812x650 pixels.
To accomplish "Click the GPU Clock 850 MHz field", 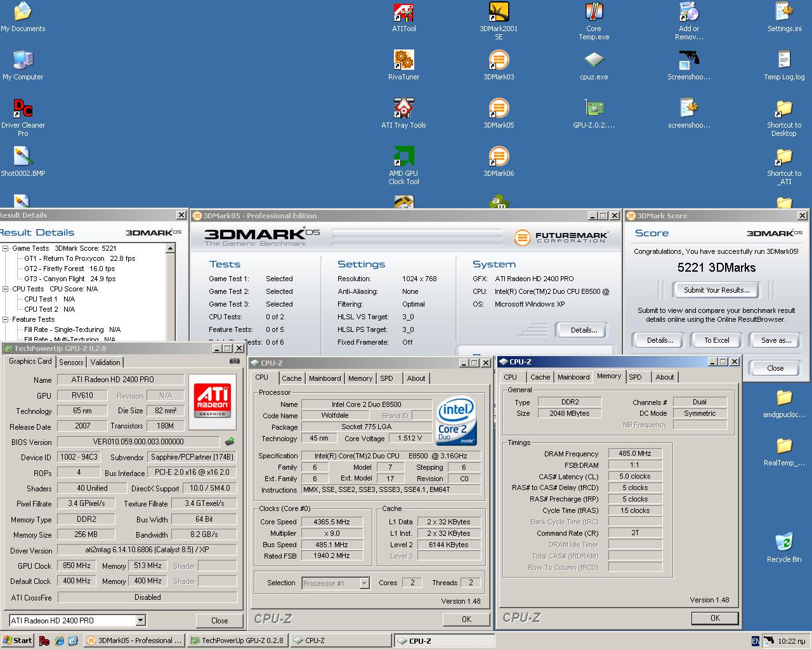I will (x=76, y=566).
